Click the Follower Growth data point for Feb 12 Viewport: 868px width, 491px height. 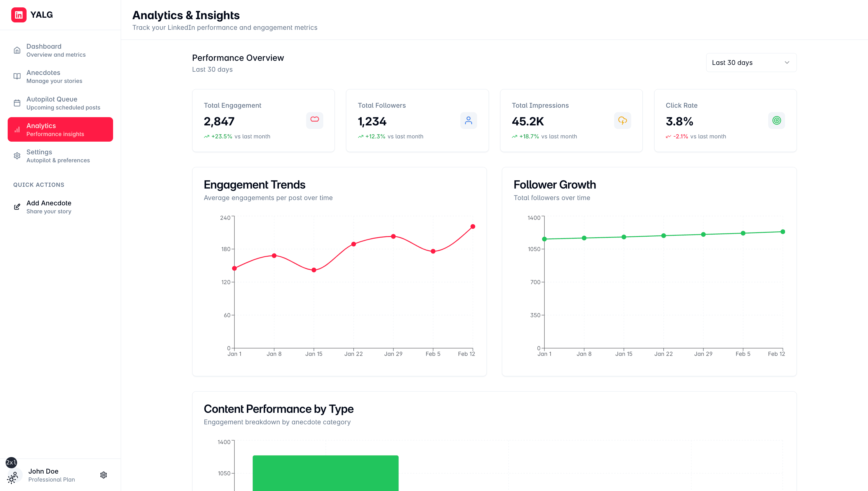(783, 232)
